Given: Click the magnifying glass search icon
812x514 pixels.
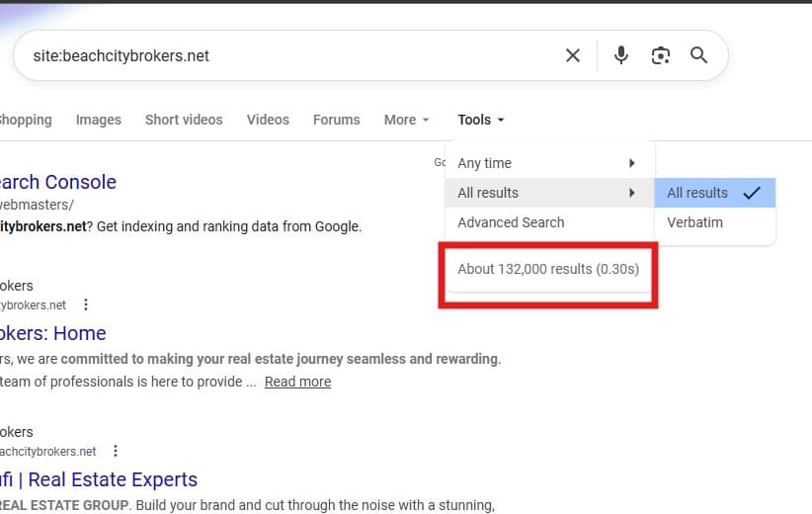Looking at the screenshot, I should (698, 55).
